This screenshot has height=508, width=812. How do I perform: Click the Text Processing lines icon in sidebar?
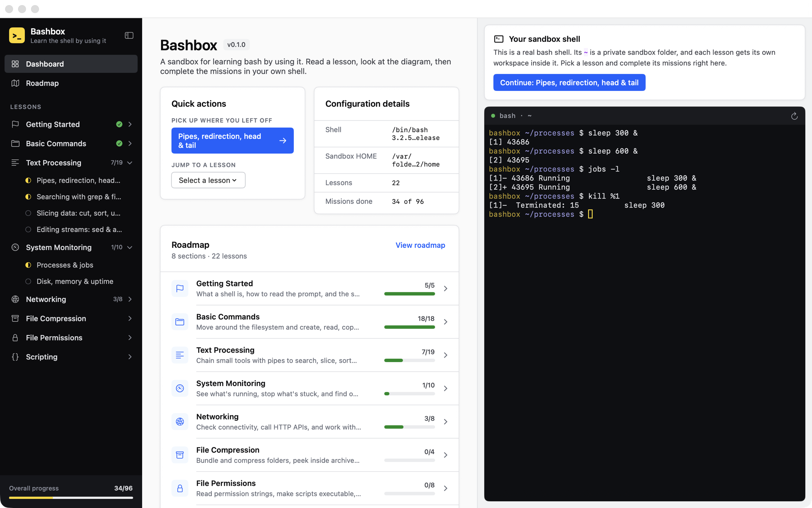pos(15,163)
